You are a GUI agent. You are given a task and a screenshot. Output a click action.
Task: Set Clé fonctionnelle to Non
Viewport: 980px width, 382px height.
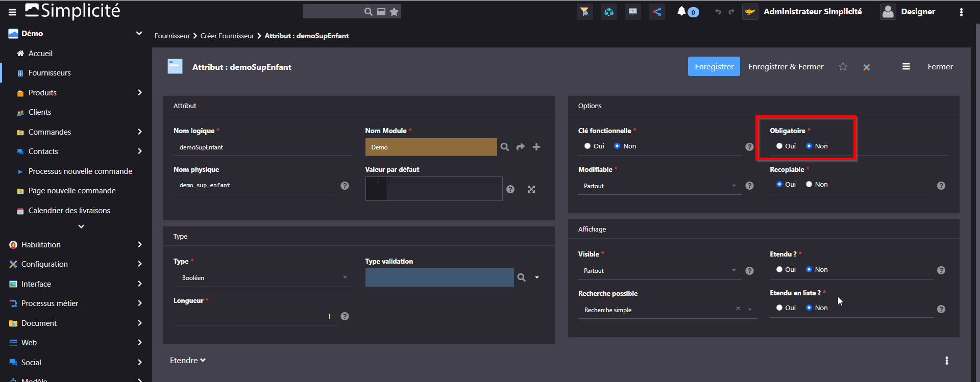(x=617, y=146)
